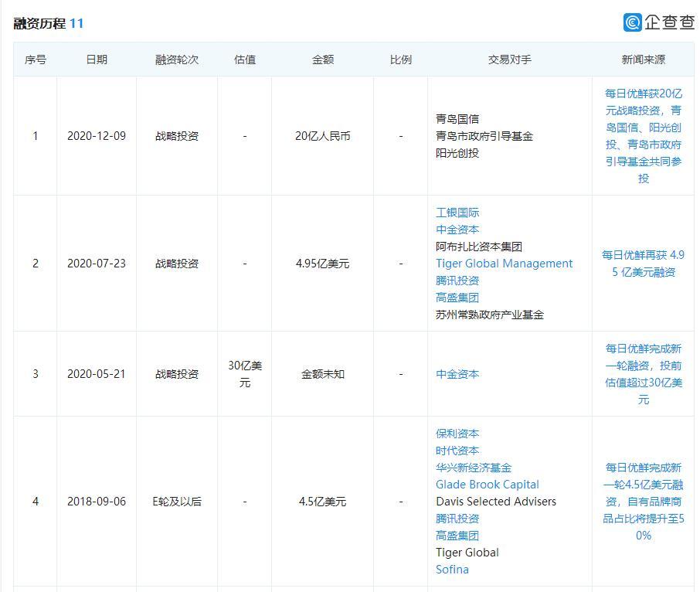This screenshot has height=592, width=700.
Task: Open 高盛集团 link in the 2018-09-06 row
Action: click(x=457, y=536)
